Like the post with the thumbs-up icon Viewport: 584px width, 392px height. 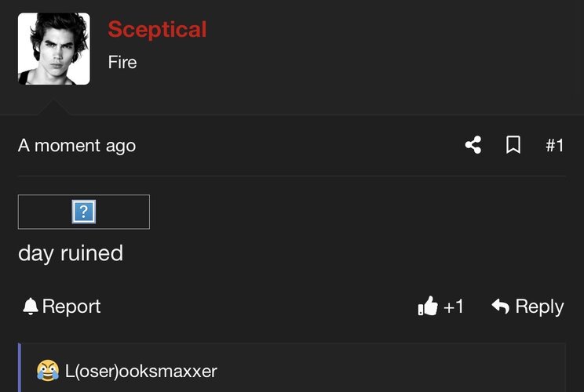pyautogui.click(x=428, y=306)
